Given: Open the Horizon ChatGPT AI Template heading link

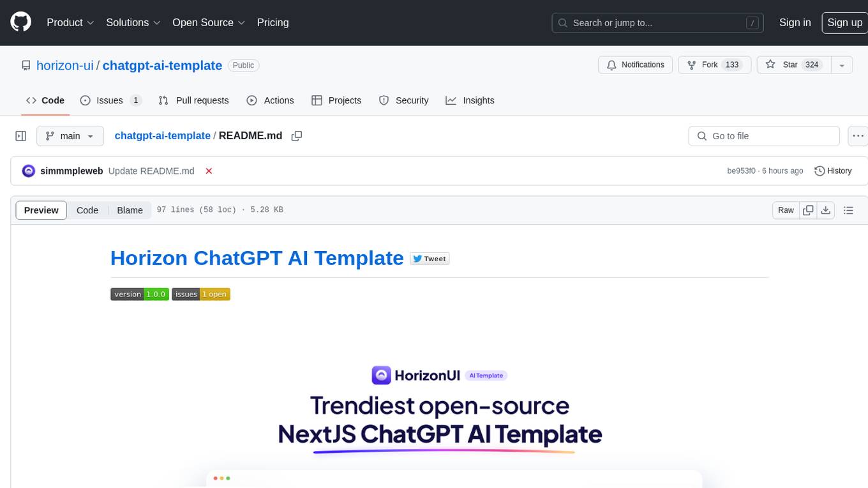Looking at the screenshot, I should coord(257,257).
